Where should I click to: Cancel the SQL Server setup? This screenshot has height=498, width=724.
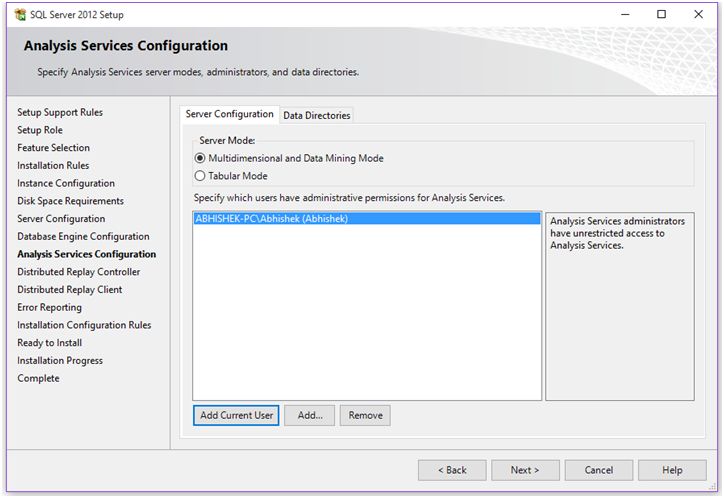tap(598, 470)
